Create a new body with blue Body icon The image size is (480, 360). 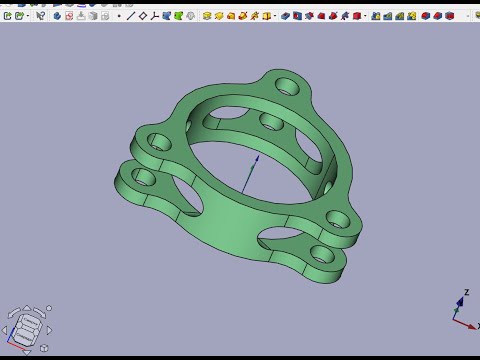pyautogui.click(x=57, y=16)
